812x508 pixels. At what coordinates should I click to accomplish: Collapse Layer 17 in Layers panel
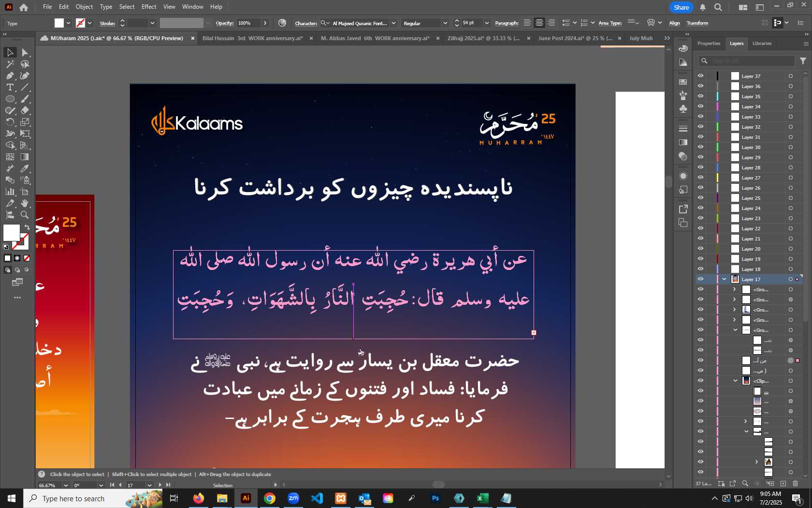pyautogui.click(x=724, y=279)
